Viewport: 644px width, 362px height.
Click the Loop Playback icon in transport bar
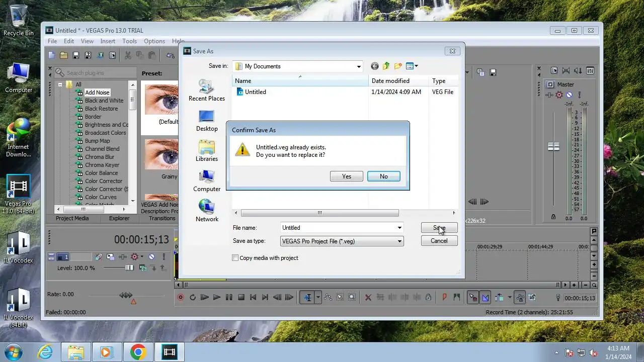pos(193,297)
